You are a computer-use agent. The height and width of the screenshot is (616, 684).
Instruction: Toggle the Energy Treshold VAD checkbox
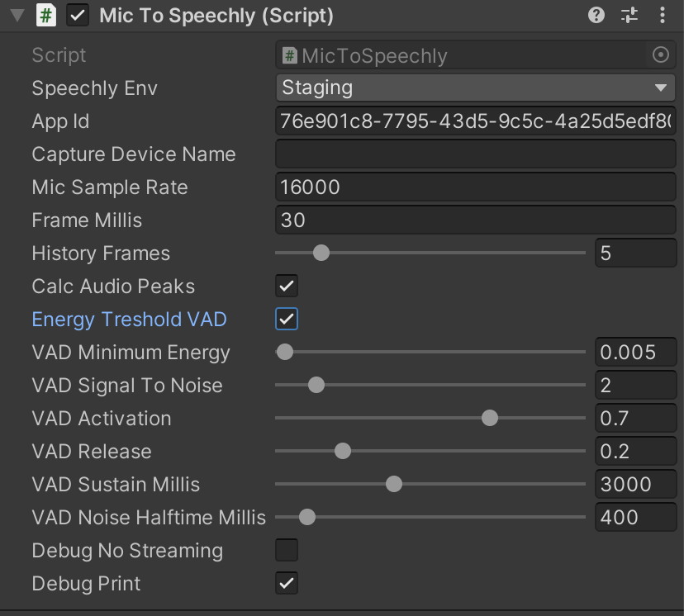tap(287, 319)
